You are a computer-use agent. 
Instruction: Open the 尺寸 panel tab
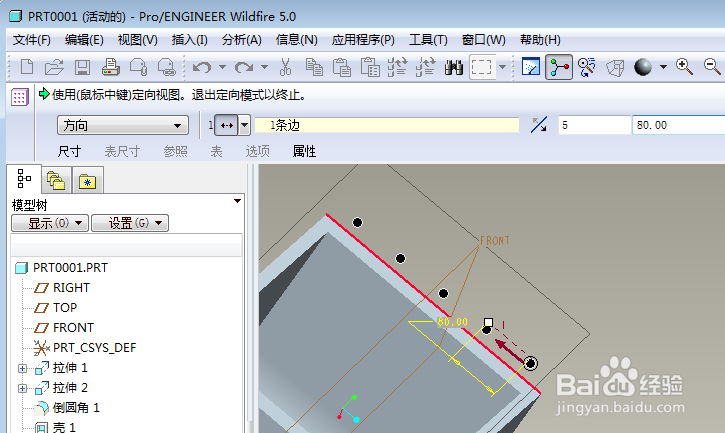point(69,151)
